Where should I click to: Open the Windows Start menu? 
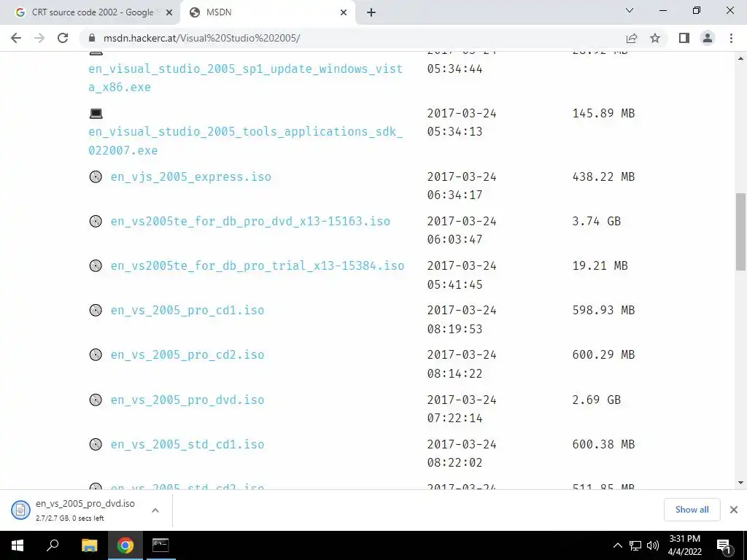tap(18, 545)
